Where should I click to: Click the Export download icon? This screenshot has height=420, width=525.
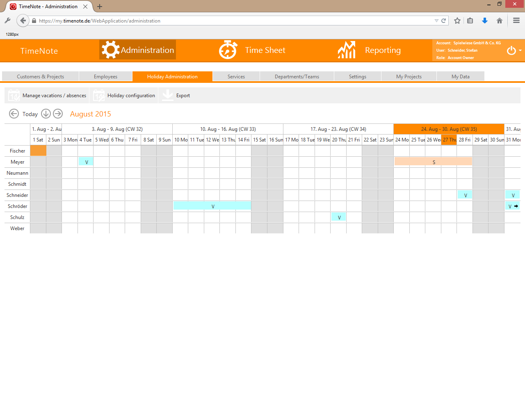pyautogui.click(x=168, y=95)
